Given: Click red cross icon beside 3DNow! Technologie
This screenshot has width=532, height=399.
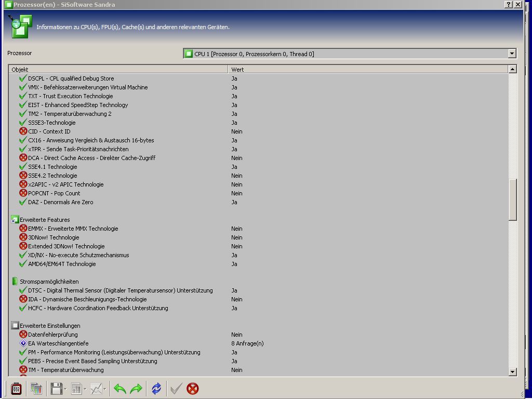Looking at the screenshot, I should click(x=23, y=237).
